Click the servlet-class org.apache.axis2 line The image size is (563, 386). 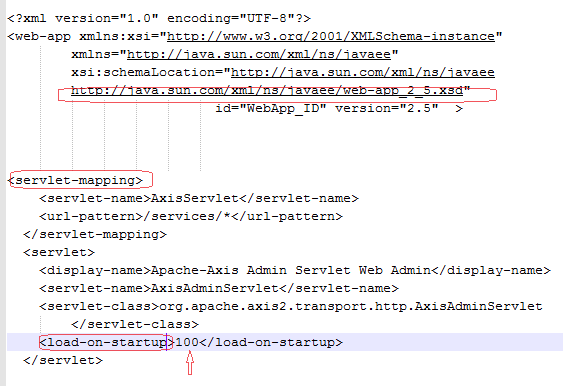291,306
